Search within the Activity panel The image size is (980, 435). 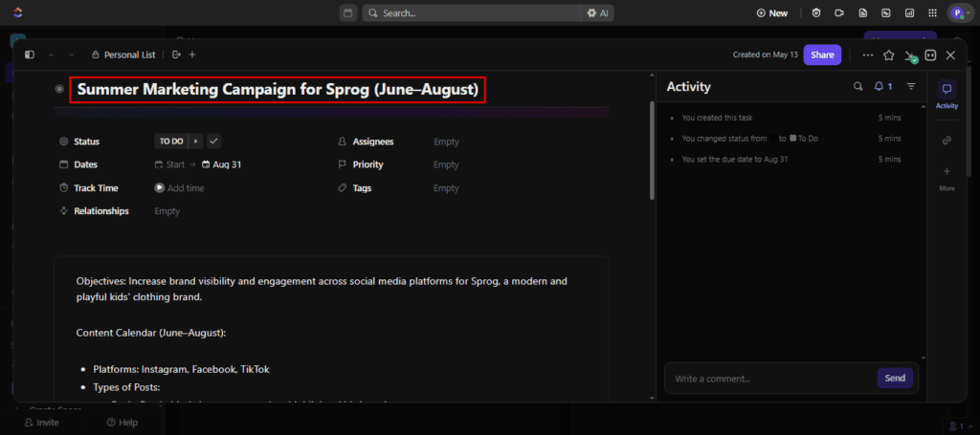click(x=857, y=87)
